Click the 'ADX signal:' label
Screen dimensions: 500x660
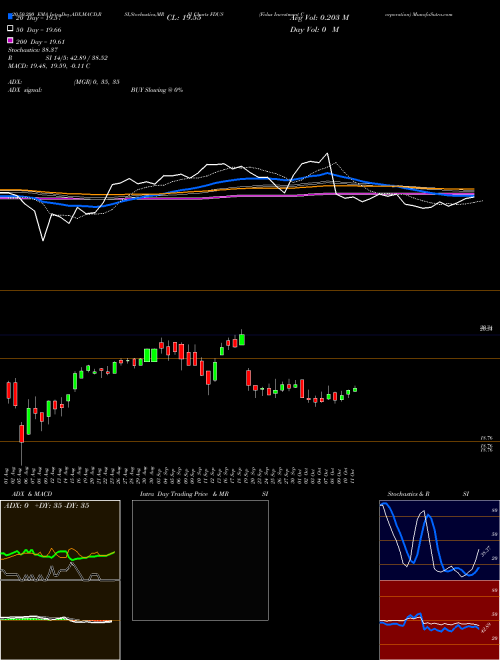(25, 90)
